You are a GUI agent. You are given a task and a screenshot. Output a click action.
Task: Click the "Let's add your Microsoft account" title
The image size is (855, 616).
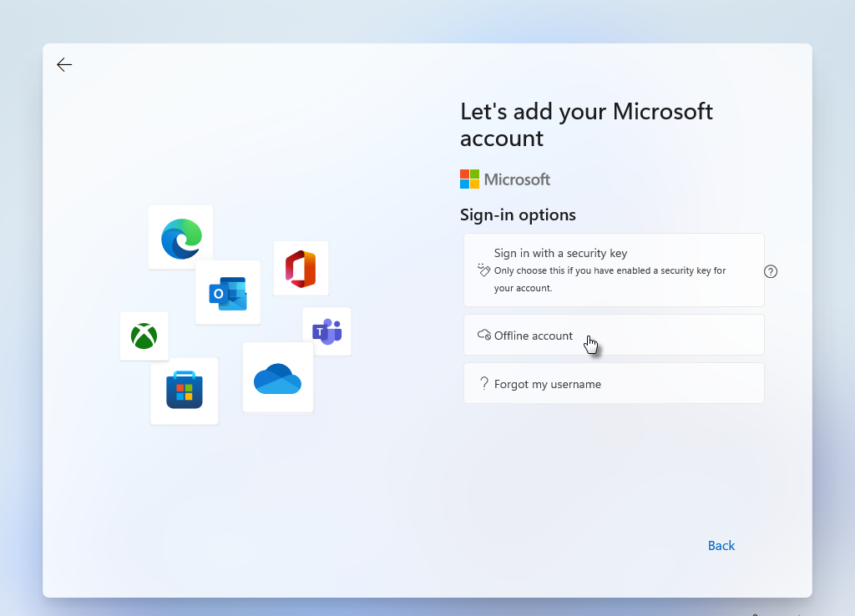click(586, 125)
